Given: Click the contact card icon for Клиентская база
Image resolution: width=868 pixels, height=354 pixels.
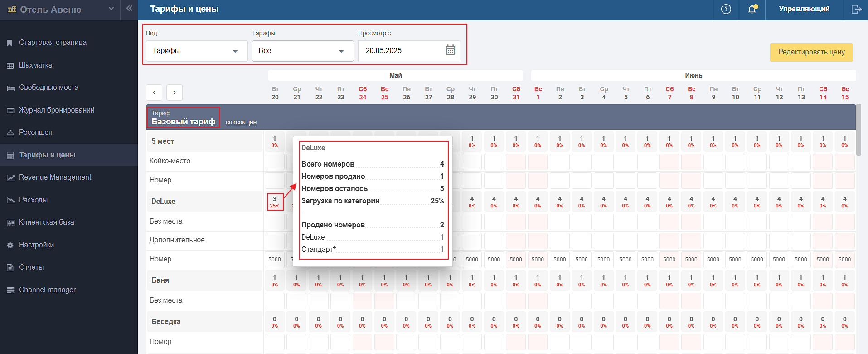Looking at the screenshot, I should (10, 223).
